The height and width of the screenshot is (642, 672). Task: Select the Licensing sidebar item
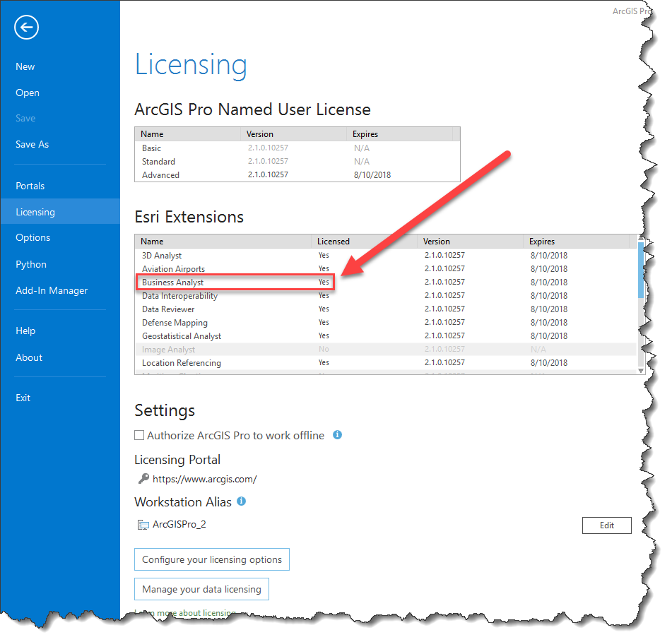[x=61, y=212]
